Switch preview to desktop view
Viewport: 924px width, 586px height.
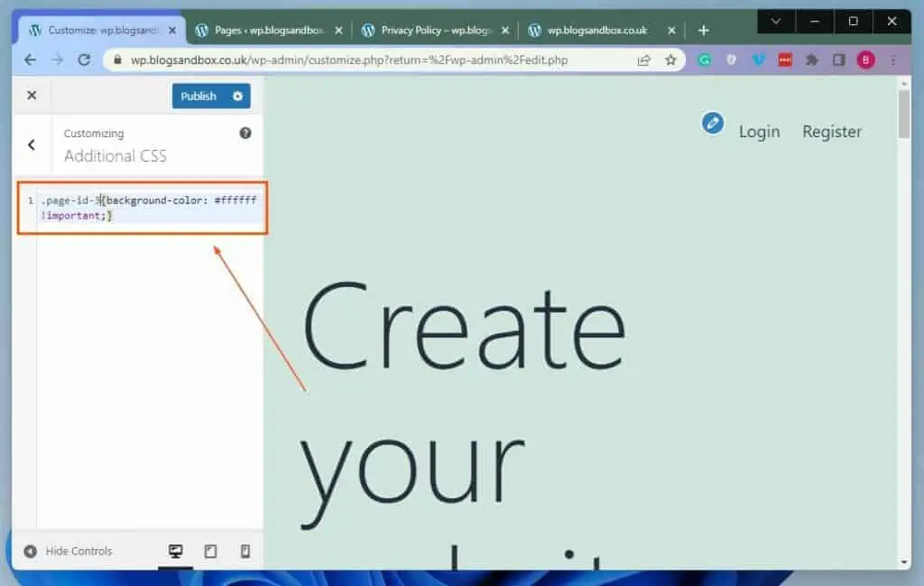coord(176,550)
